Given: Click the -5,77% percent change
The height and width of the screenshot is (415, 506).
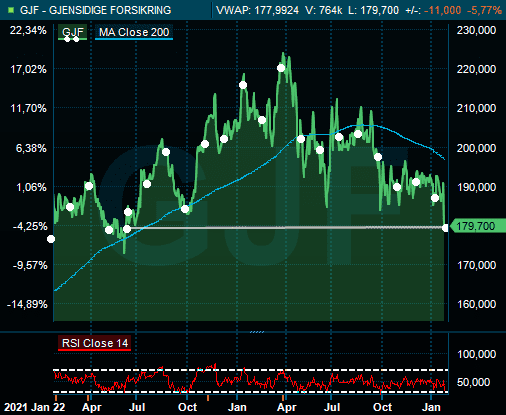Looking at the screenshot, I should point(484,10).
